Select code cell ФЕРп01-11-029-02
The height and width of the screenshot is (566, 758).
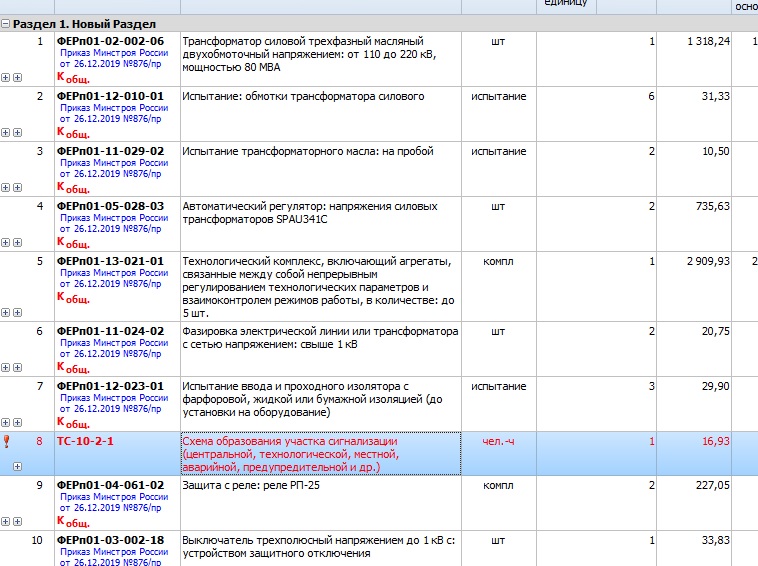click(x=110, y=152)
